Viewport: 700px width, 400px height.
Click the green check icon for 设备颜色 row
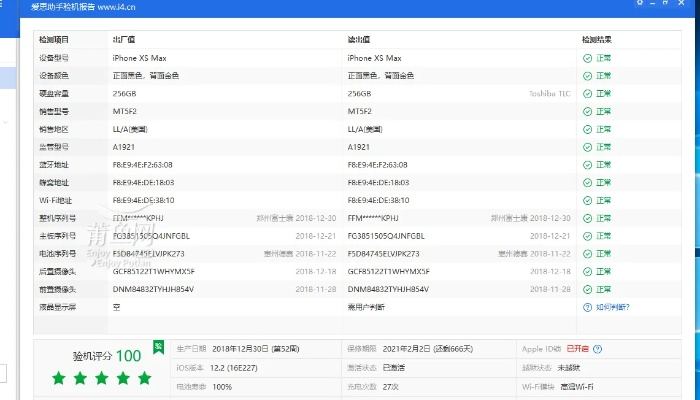pos(588,76)
